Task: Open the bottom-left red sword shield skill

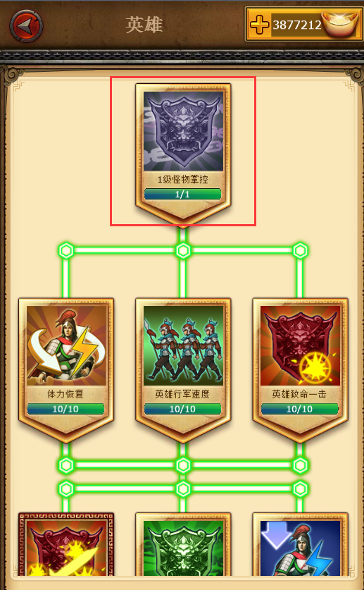Action: pyautogui.click(x=66, y=548)
